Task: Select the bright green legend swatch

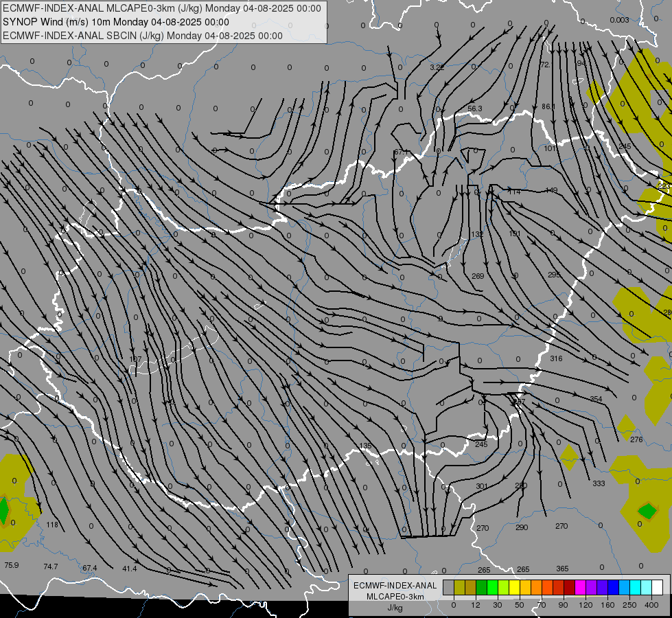Action: pyautogui.click(x=492, y=587)
